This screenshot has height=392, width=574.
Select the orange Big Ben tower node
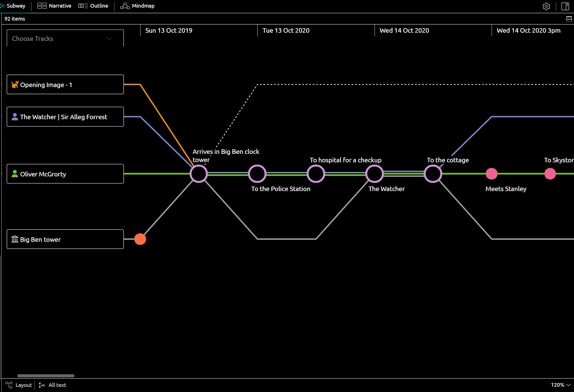[140, 239]
